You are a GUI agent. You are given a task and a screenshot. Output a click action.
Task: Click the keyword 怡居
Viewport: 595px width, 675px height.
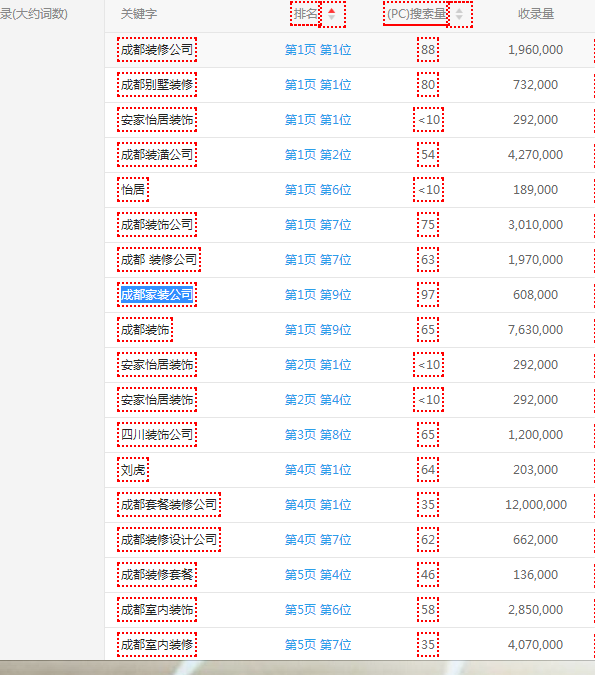click(133, 189)
